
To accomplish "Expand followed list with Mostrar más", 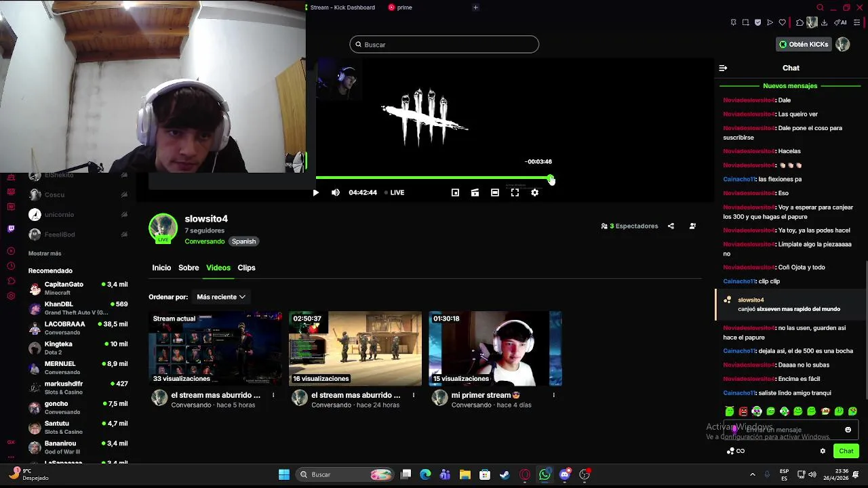I will tap(45, 253).
